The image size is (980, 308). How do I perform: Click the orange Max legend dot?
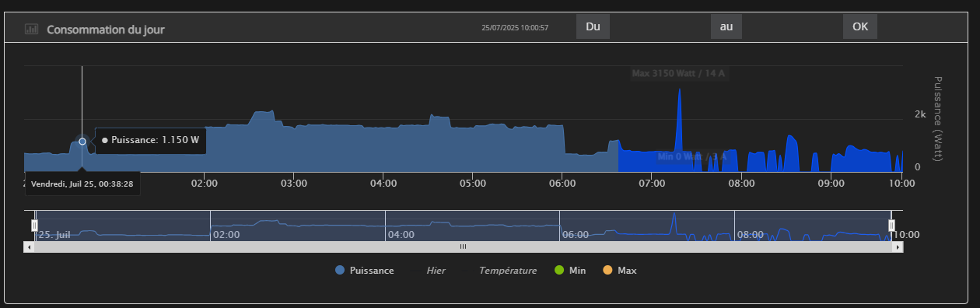(607, 271)
